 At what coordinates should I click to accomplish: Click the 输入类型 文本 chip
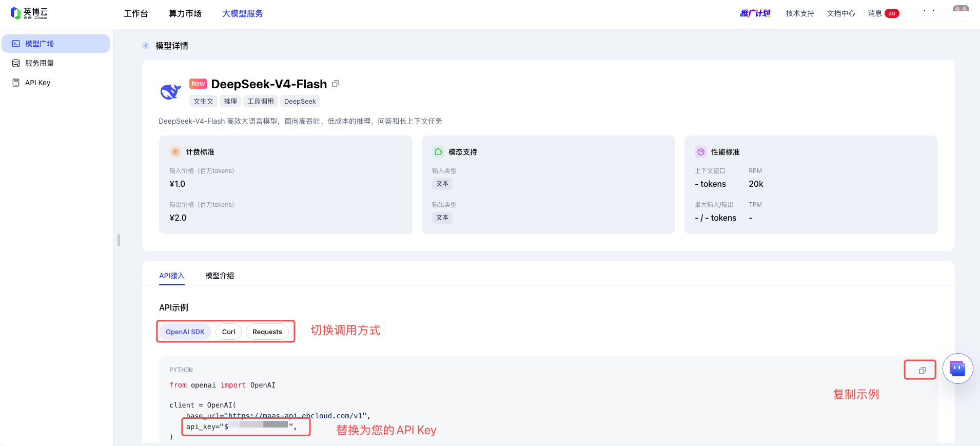point(442,184)
